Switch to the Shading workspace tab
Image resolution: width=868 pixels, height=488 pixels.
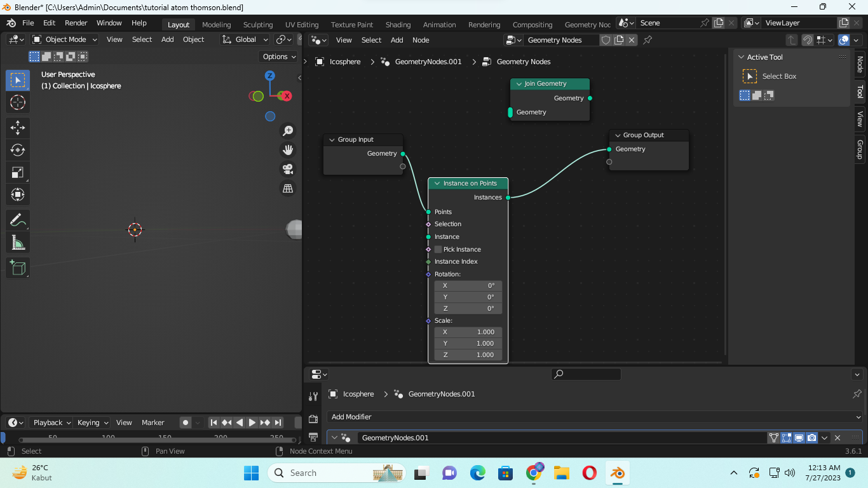coord(398,25)
